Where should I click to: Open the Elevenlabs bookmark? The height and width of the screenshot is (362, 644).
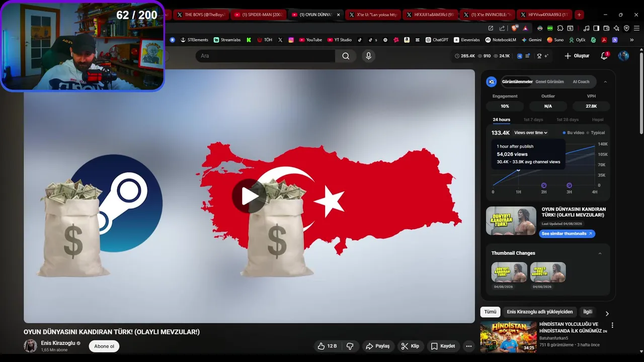pos(466,40)
